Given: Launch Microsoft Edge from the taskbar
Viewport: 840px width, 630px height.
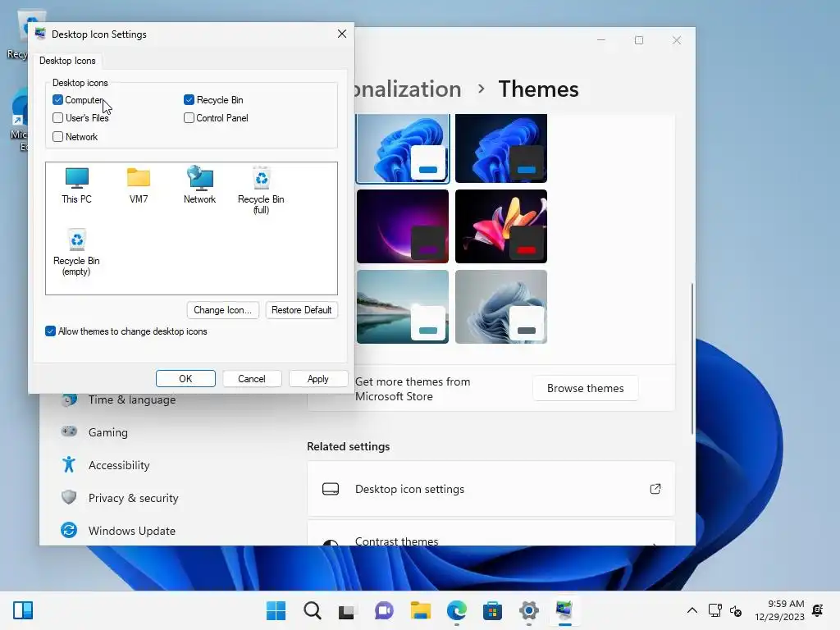Looking at the screenshot, I should point(456,610).
